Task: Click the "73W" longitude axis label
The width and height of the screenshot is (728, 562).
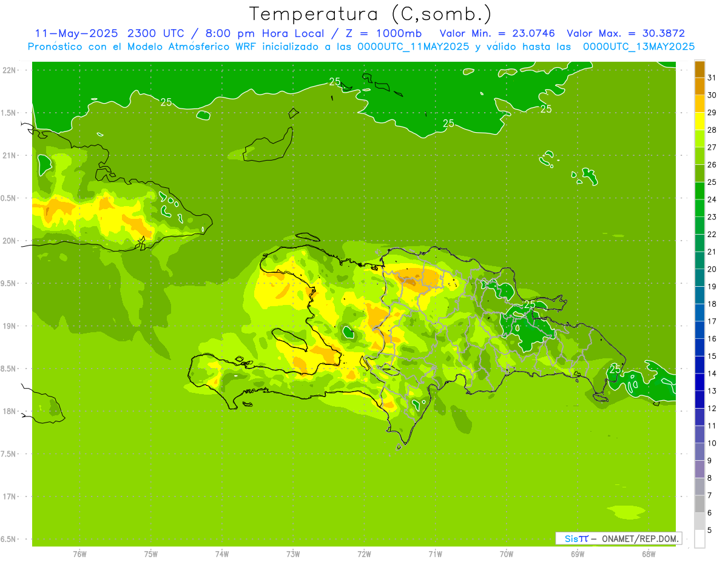Action: (293, 554)
